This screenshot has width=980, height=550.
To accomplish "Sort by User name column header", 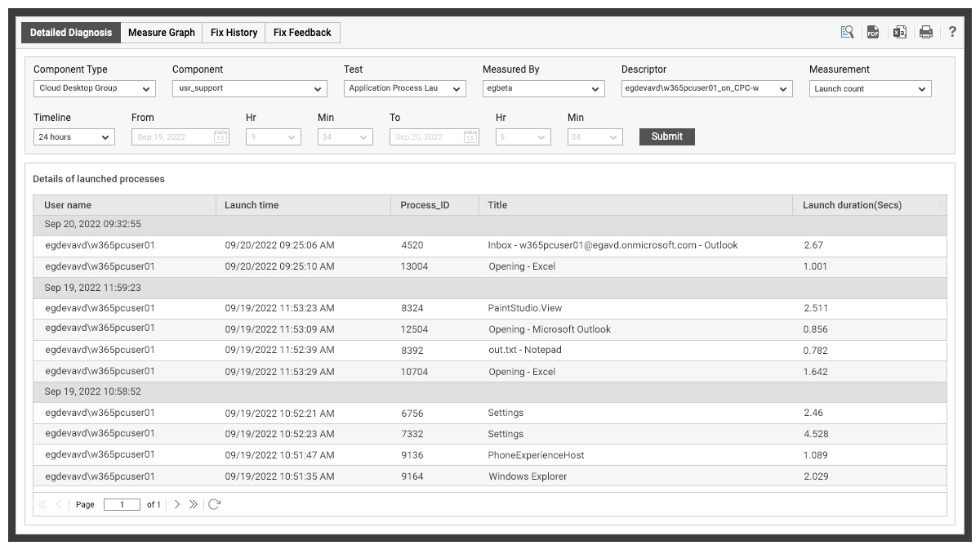I will tap(124, 205).
